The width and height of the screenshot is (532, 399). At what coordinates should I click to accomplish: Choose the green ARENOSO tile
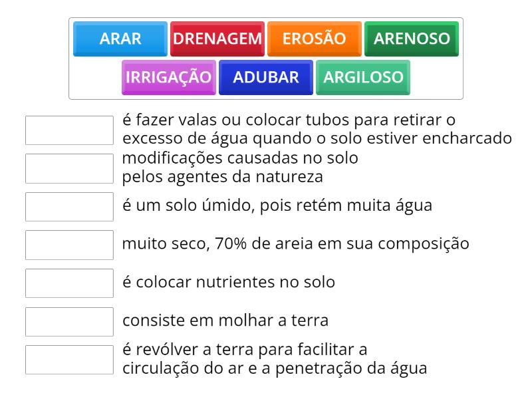pyautogui.click(x=412, y=39)
